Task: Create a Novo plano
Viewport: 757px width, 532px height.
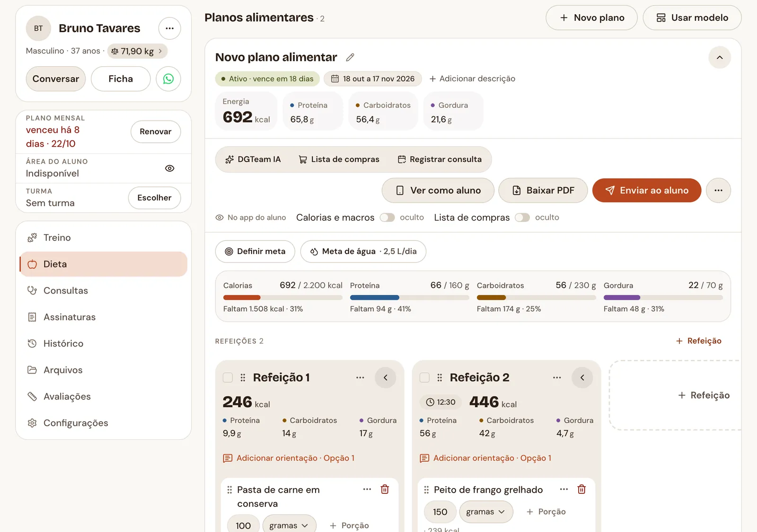Action: tap(591, 17)
